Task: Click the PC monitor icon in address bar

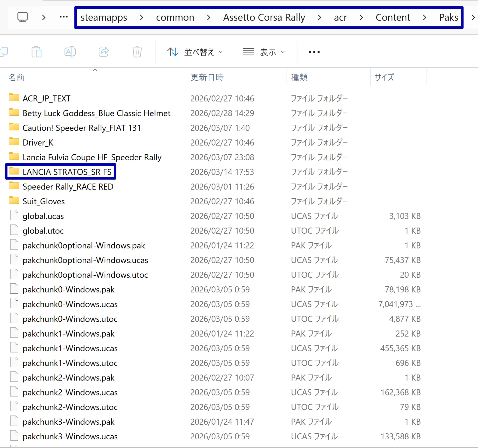Action: [23, 17]
